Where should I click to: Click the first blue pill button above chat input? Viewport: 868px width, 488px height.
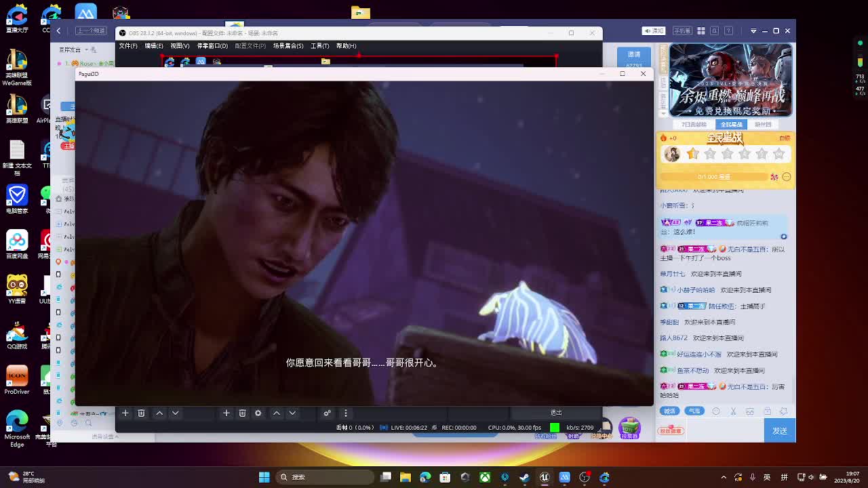click(x=669, y=411)
